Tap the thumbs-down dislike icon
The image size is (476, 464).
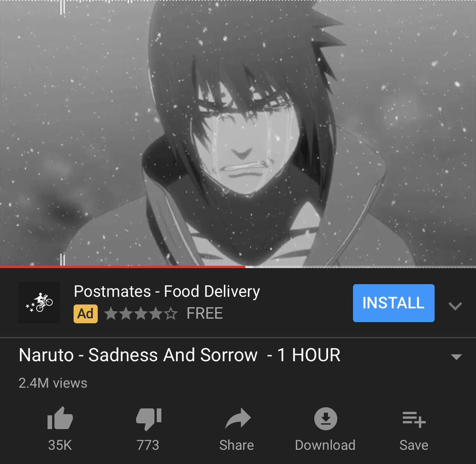point(148,419)
